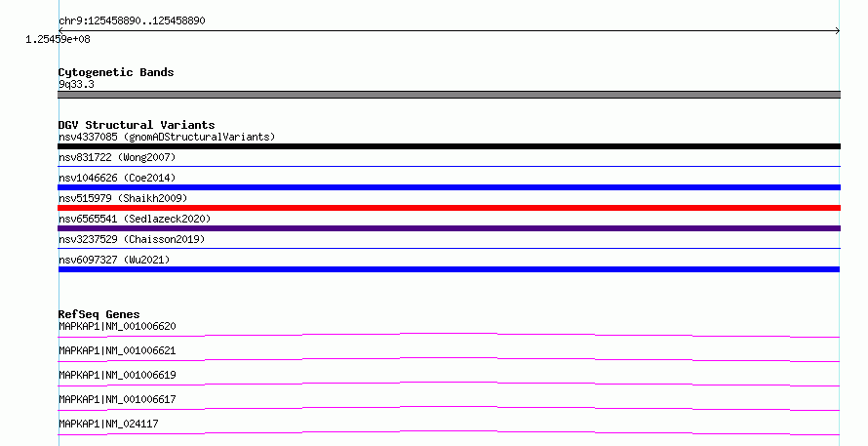Select the Cytogenetic Bands track heading

[116, 72]
